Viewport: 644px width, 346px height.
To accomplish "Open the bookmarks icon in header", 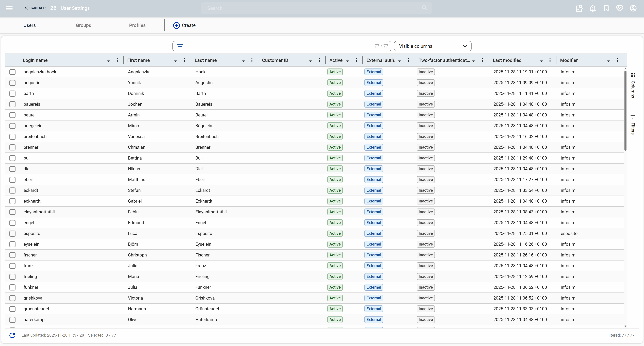I will coord(606,8).
